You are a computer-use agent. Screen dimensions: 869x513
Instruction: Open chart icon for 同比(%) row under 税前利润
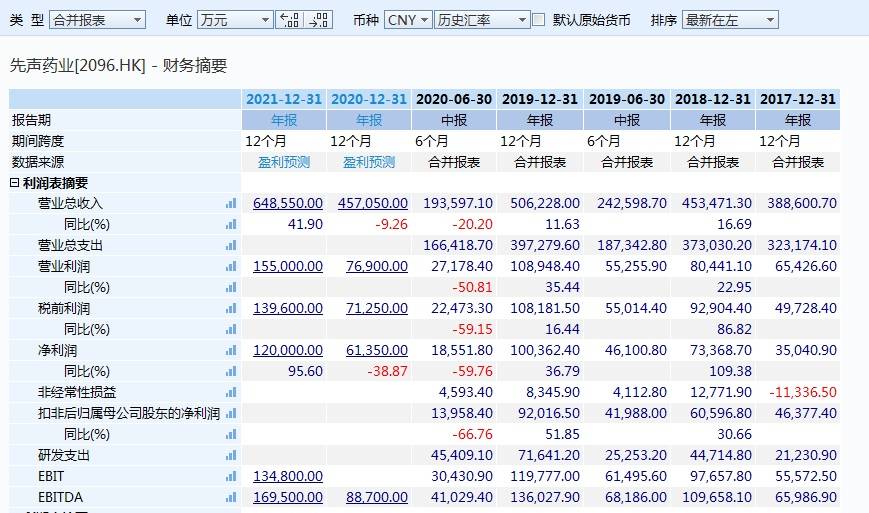pyautogui.click(x=231, y=330)
